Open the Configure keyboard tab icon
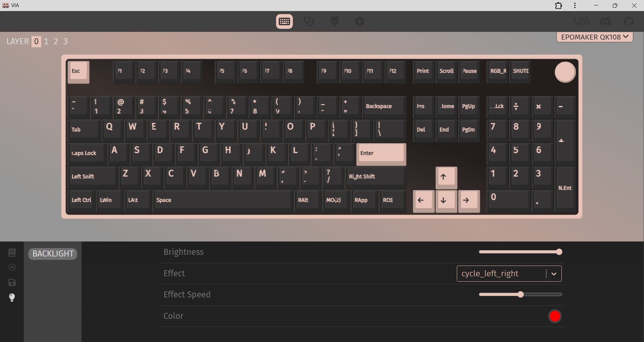 284,21
